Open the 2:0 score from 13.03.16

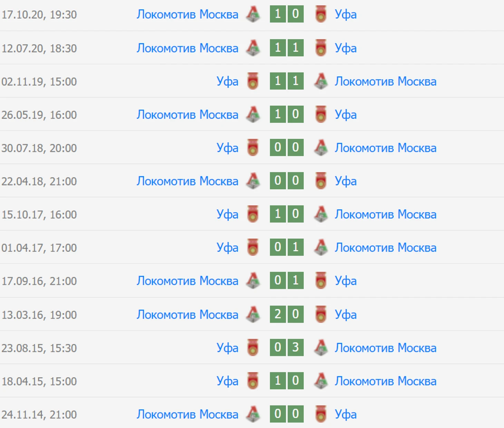pyautogui.click(x=287, y=314)
